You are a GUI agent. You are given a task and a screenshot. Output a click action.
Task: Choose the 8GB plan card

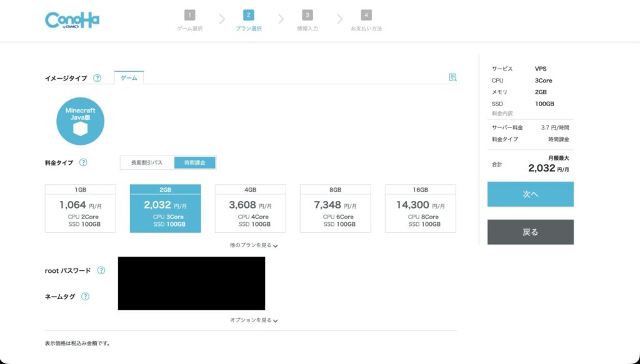click(x=336, y=209)
